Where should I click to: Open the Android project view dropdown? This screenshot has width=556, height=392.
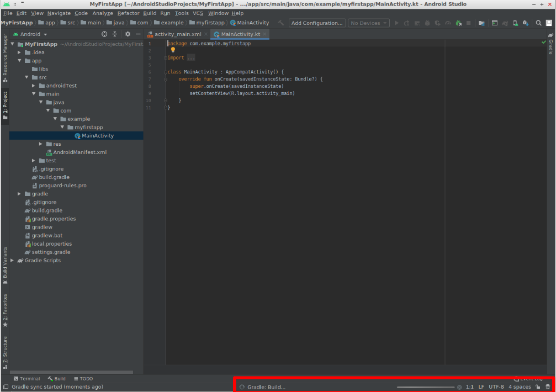point(30,34)
